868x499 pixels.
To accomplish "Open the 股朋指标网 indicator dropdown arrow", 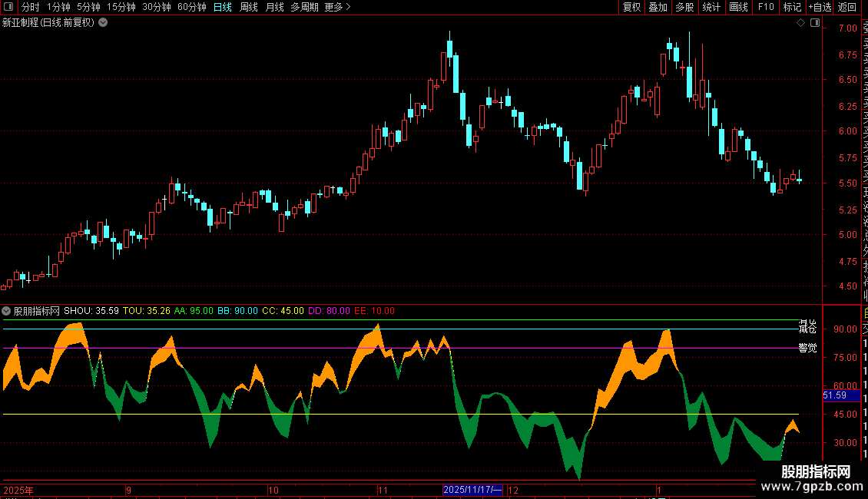I will click(x=6, y=311).
